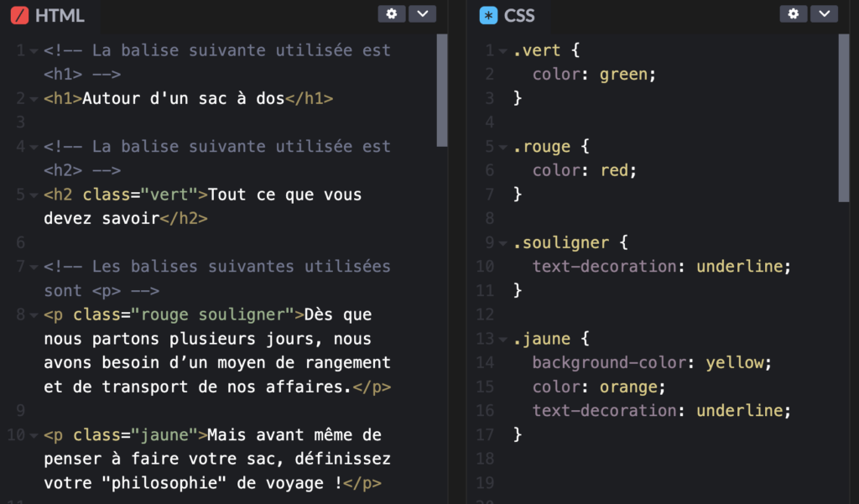This screenshot has width=859, height=504.
Task: Collapse the .vert rule fold arrow
Action: [x=503, y=51]
